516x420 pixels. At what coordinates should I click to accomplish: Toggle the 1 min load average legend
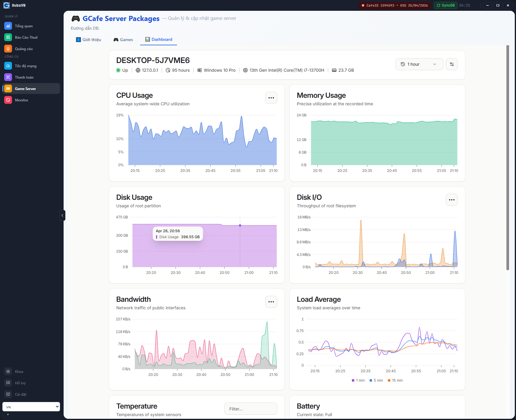(358, 380)
